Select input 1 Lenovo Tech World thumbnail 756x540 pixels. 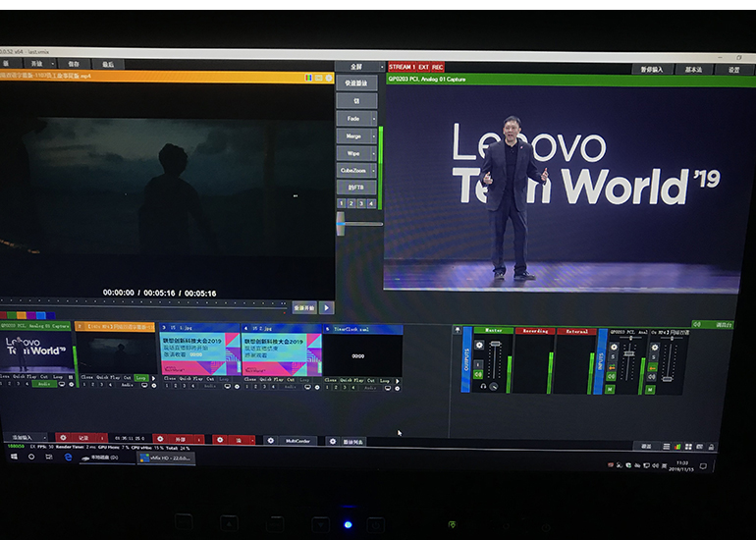click(35, 351)
